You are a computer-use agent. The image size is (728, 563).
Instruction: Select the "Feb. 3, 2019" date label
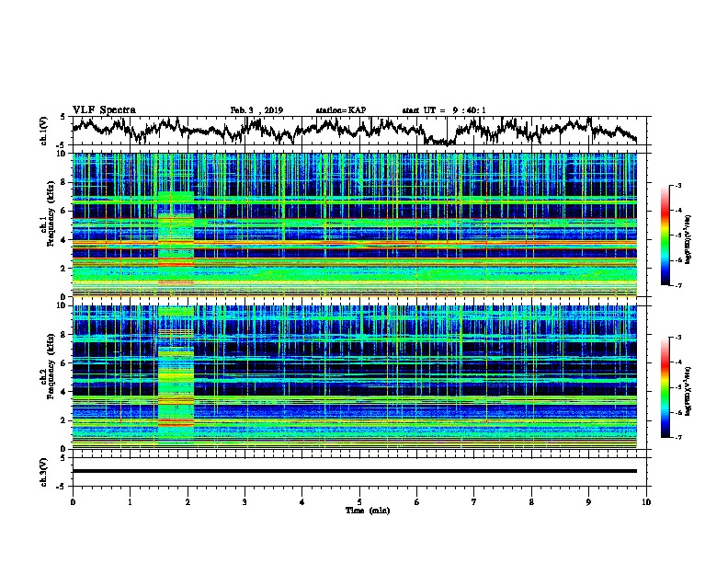[x=256, y=110]
